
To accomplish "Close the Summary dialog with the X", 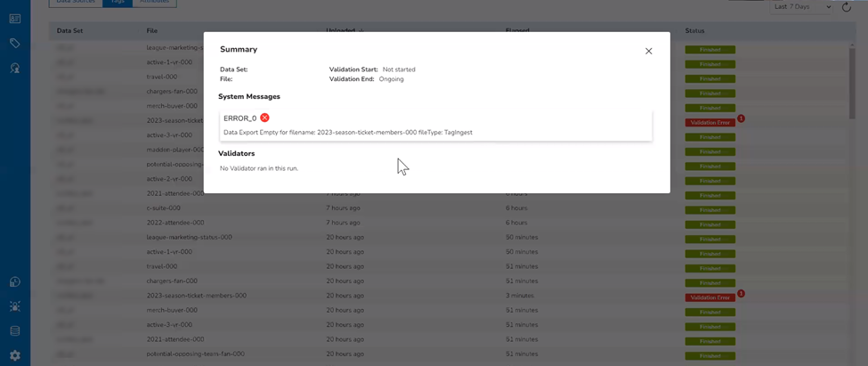I will pos(649,51).
